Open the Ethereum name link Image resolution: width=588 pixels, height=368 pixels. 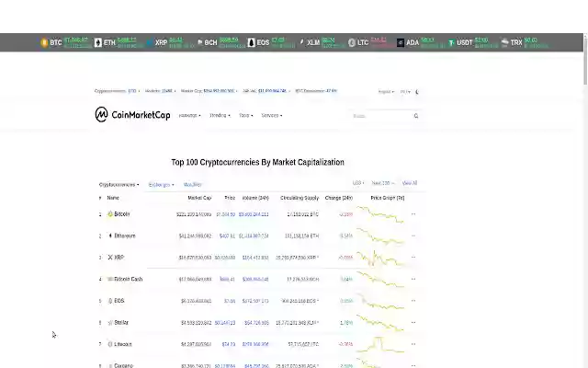click(125, 236)
